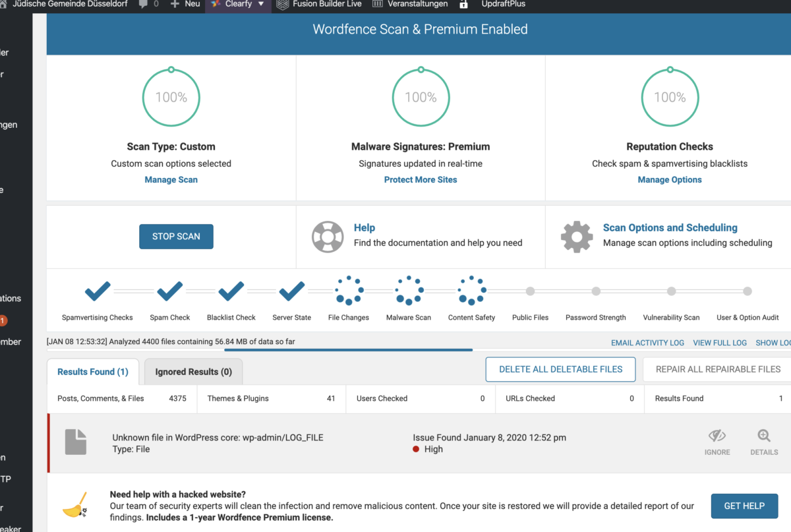Click the Fusion Builder Live icon
This screenshot has width=791, height=532.
tap(282, 4)
